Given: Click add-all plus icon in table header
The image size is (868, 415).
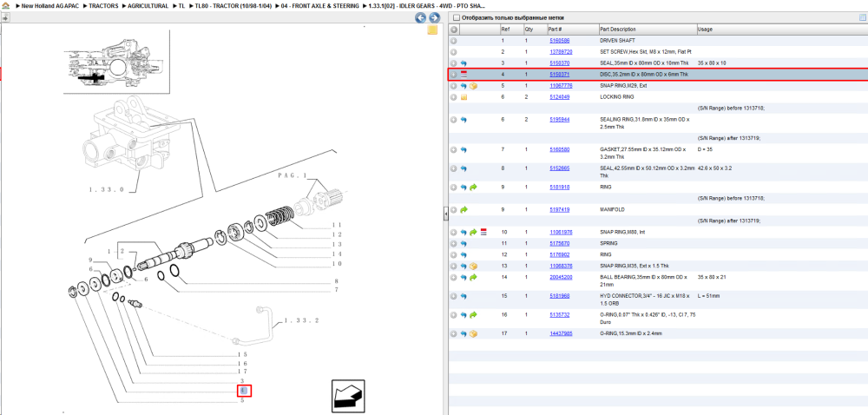Looking at the screenshot, I should click(x=453, y=30).
